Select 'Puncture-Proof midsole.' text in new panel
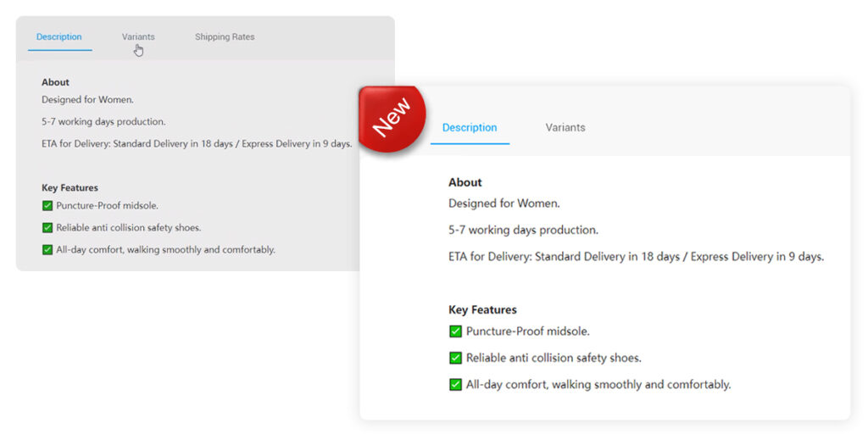868x434 pixels. (528, 331)
